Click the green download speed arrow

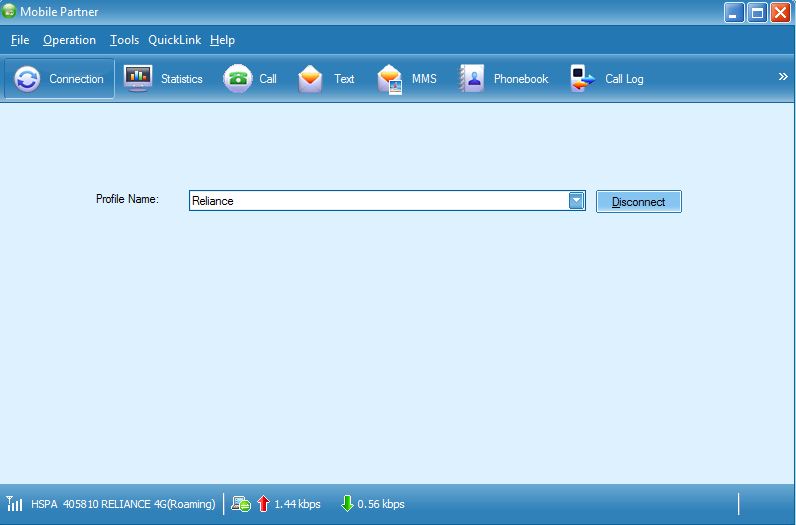(347, 504)
